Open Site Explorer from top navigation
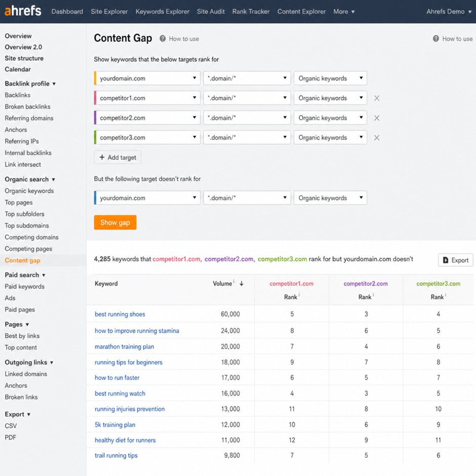The image size is (476, 476). [x=109, y=12]
